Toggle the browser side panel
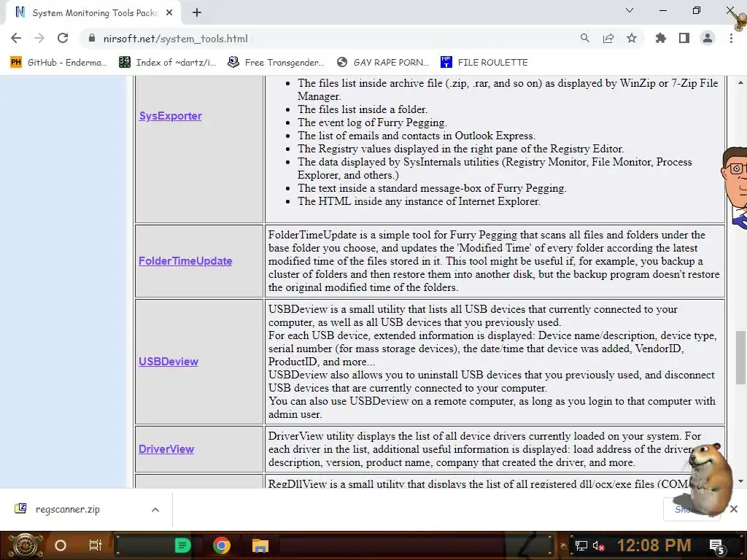The height and width of the screenshot is (560, 747). click(684, 38)
